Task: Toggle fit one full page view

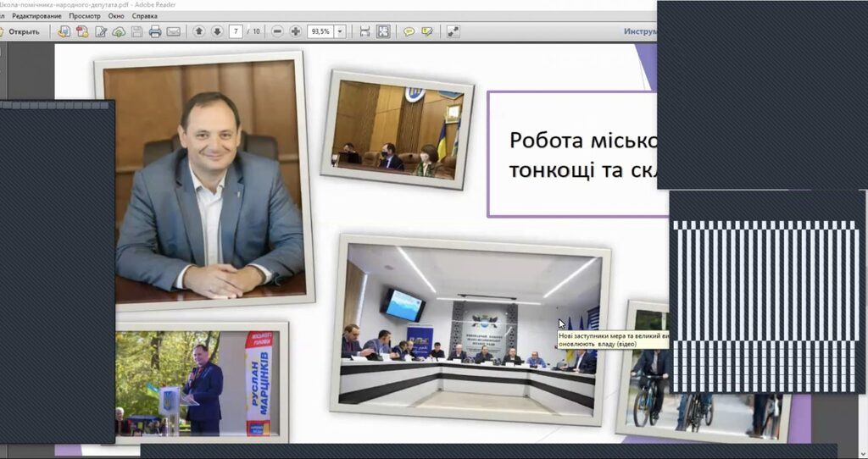Action: (x=383, y=31)
